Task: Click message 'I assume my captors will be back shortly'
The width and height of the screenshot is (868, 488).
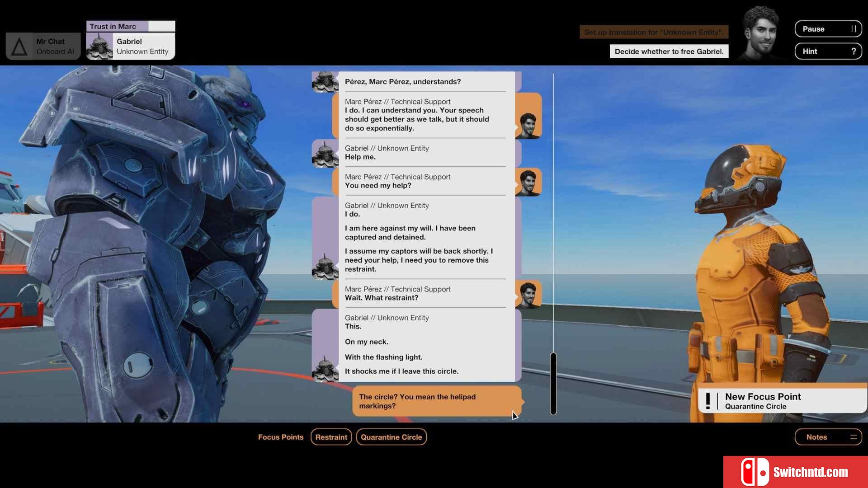Action: coord(419,260)
